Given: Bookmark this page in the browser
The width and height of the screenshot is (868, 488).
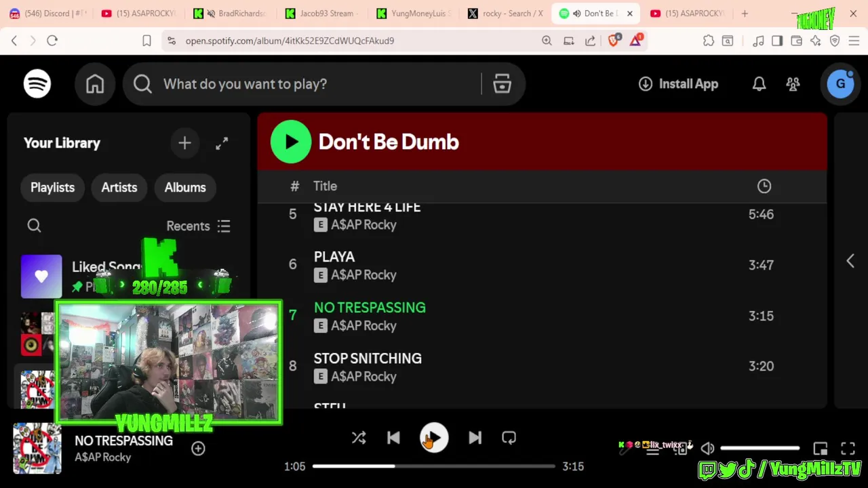Looking at the screenshot, I should pos(146,41).
